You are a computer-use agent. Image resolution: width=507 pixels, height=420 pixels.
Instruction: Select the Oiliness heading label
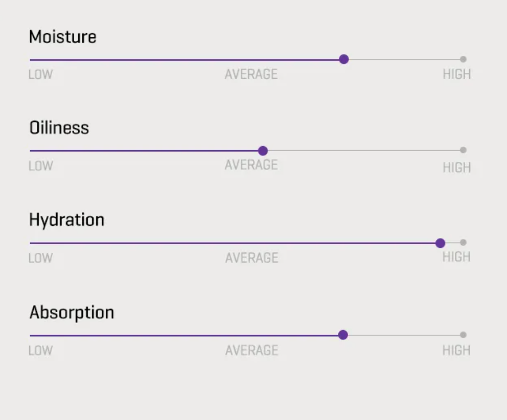(x=59, y=128)
